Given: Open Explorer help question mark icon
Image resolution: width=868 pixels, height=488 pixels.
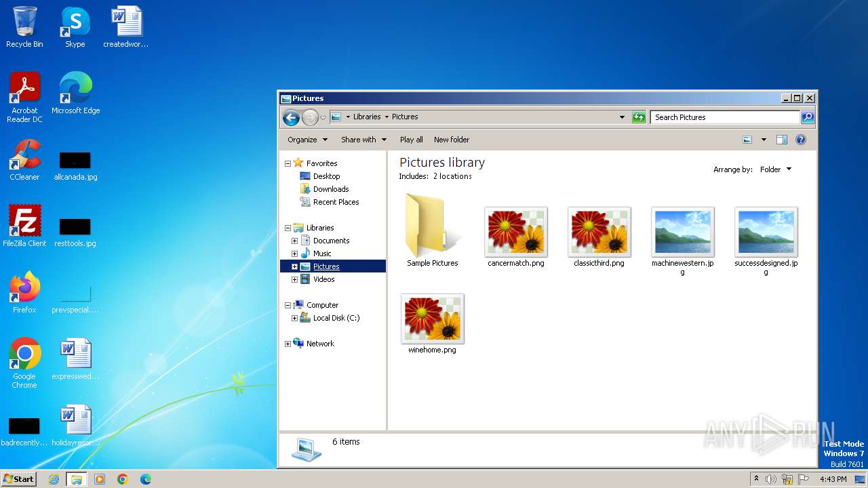Looking at the screenshot, I should pyautogui.click(x=800, y=140).
